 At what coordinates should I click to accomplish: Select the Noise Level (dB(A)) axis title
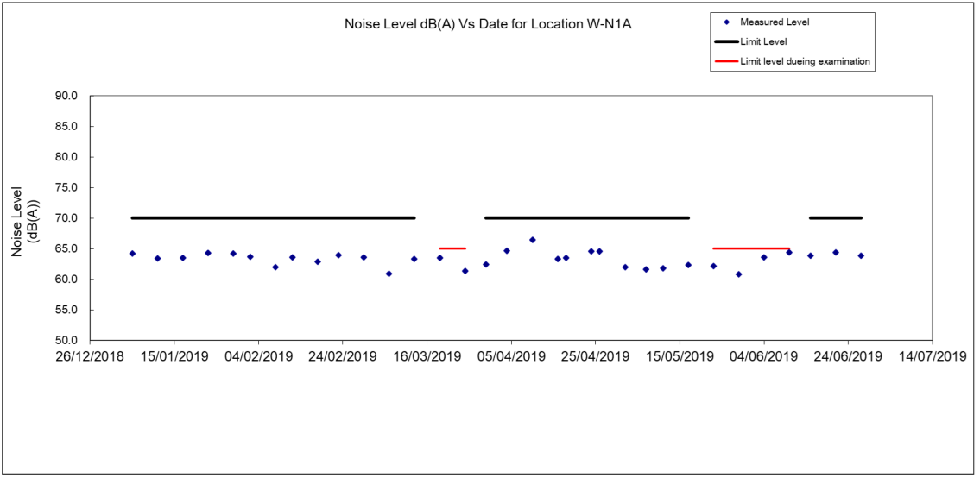[x=24, y=219]
